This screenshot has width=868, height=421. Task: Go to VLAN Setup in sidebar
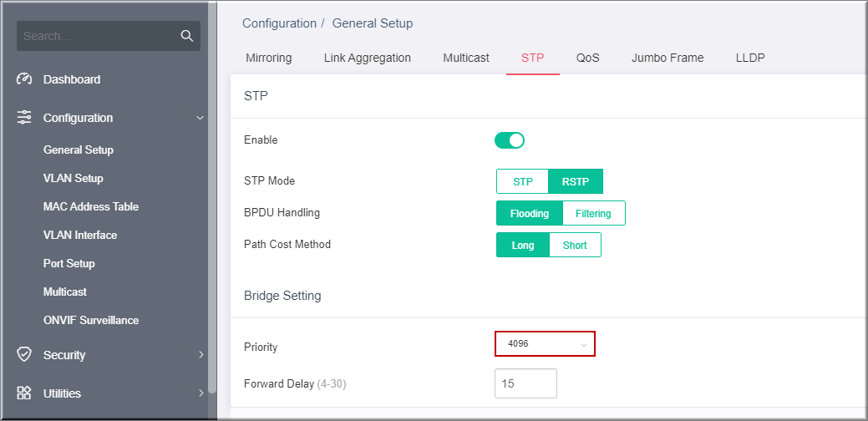tap(73, 178)
